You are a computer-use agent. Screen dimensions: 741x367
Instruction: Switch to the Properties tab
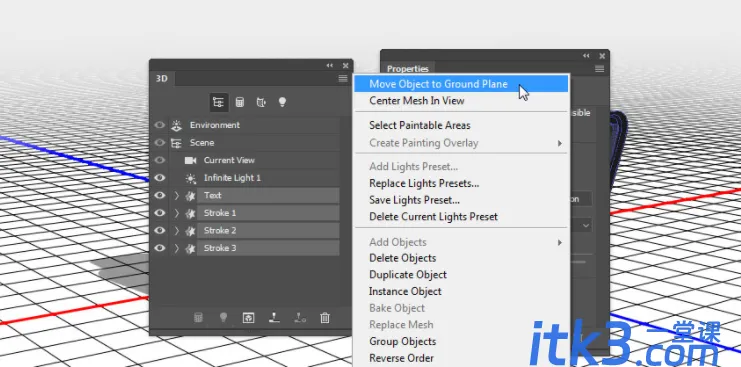[408, 69]
